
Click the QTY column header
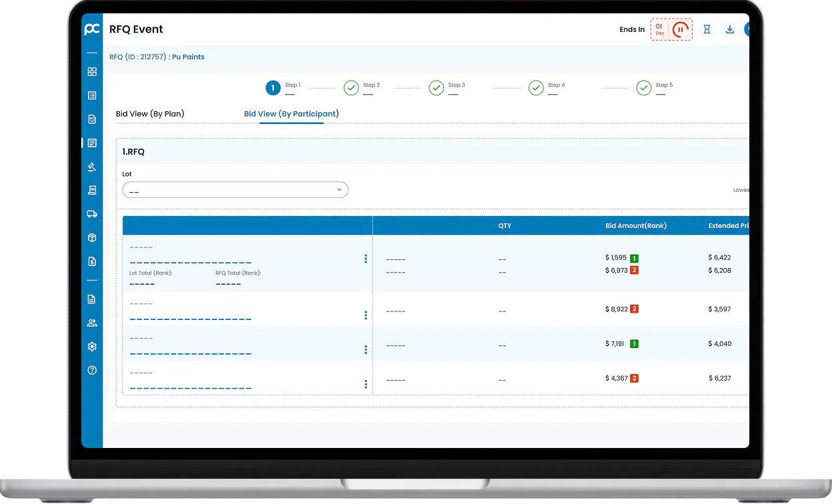click(x=505, y=226)
